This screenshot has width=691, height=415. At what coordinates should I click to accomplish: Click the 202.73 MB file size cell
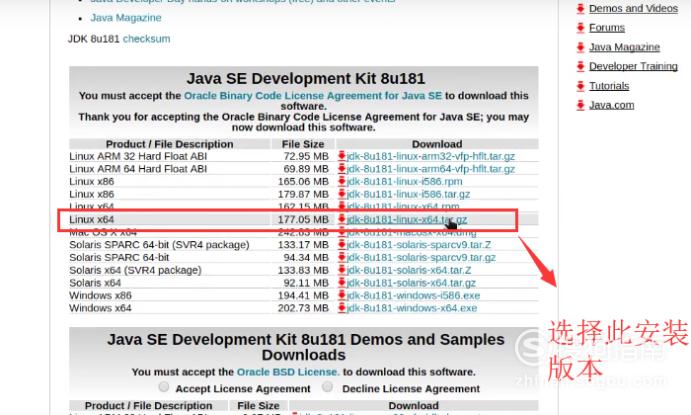click(x=303, y=308)
